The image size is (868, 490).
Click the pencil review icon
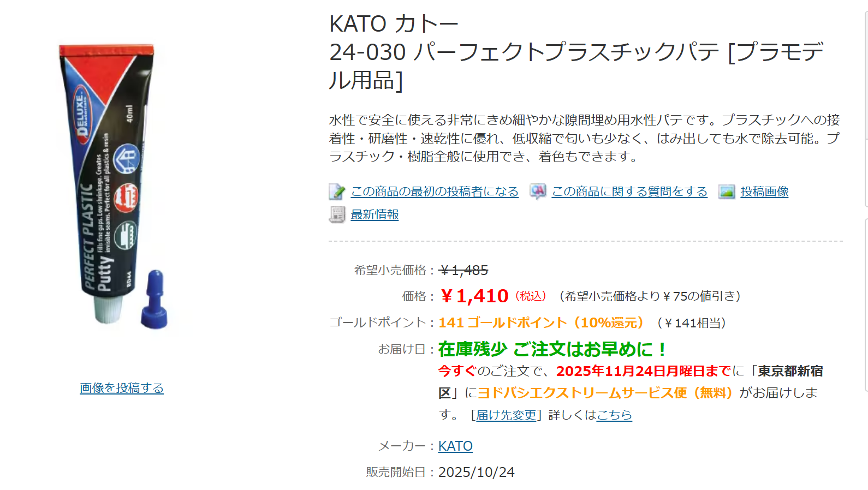coord(337,192)
